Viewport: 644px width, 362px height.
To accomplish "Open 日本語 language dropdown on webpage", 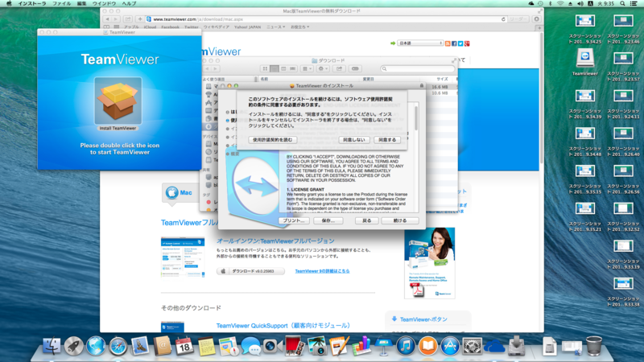I will click(x=420, y=43).
